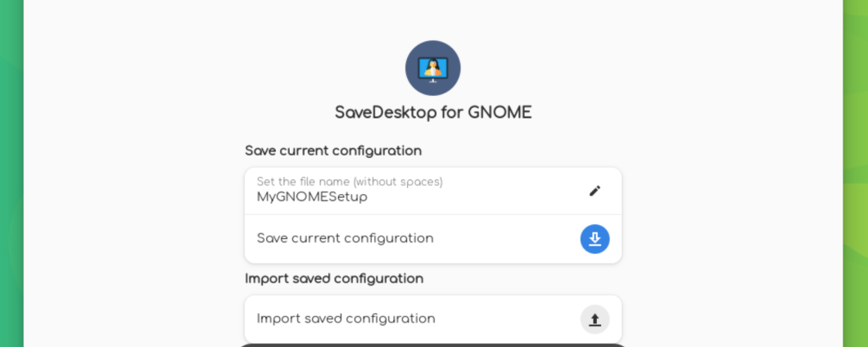The width and height of the screenshot is (868, 347).
Task: Click the word "GNOME" in the title
Action: tap(500, 113)
